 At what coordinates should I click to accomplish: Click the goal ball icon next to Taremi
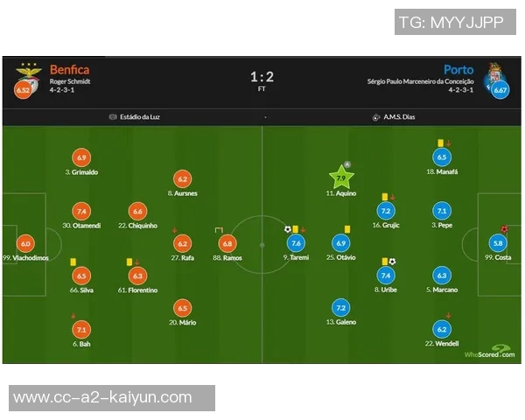(288, 229)
